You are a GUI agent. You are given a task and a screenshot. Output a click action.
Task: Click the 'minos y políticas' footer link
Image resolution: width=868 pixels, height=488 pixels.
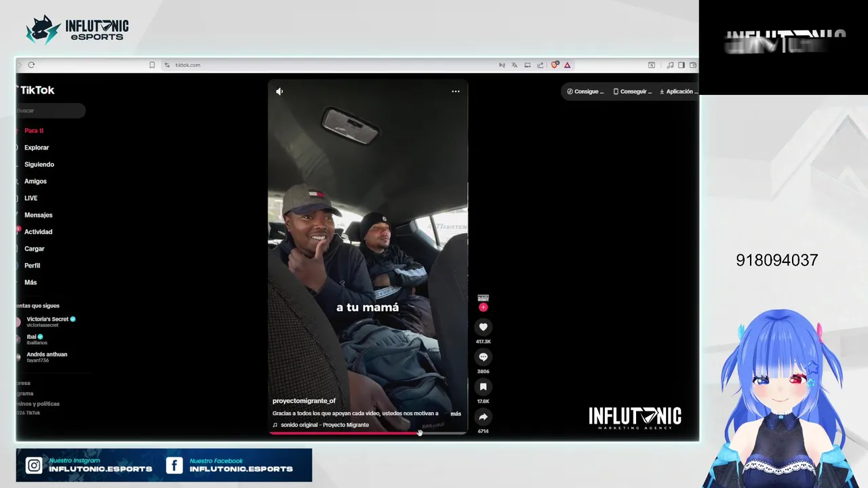[38, 404]
